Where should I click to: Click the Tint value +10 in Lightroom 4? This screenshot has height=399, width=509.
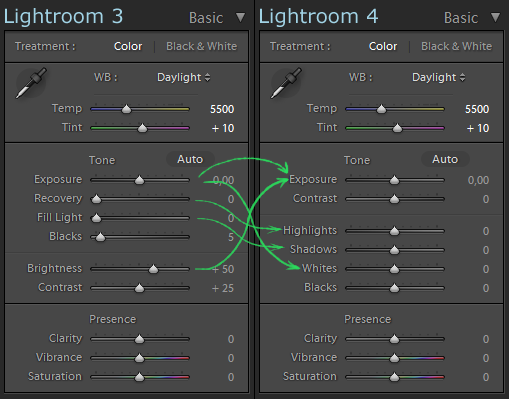478,128
